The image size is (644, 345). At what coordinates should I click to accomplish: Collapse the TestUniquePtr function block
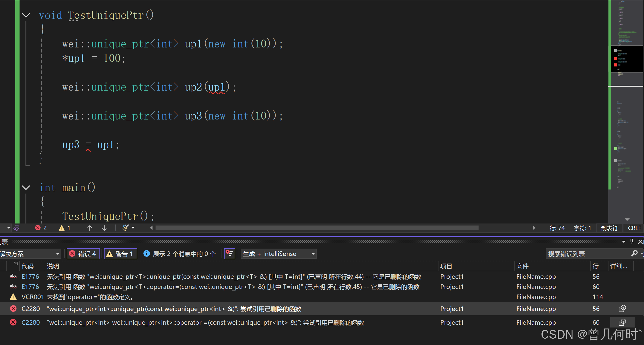pos(26,15)
